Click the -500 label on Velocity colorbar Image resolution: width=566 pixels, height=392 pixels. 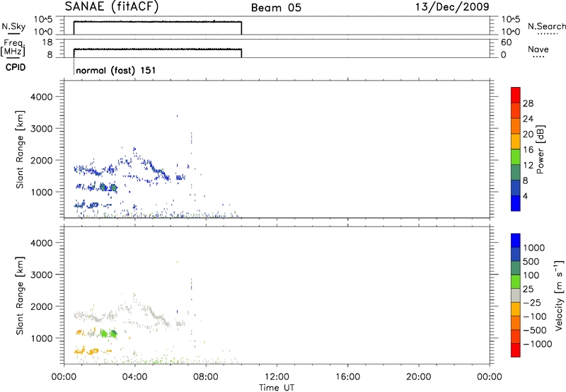pos(535,330)
